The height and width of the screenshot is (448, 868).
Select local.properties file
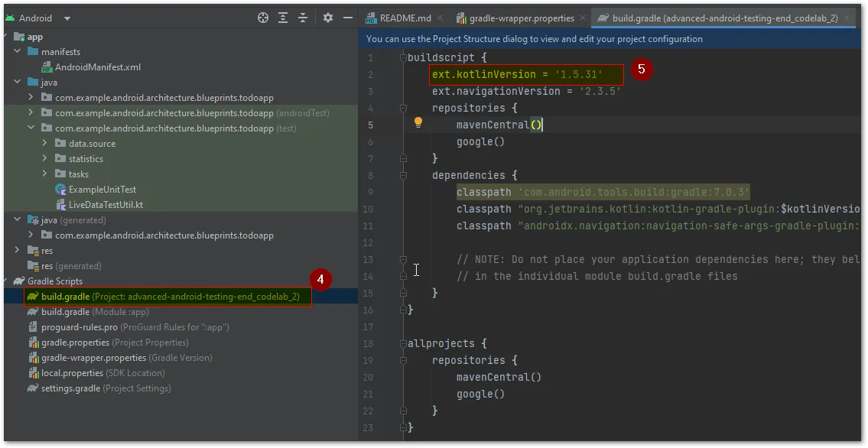[103, 373]
